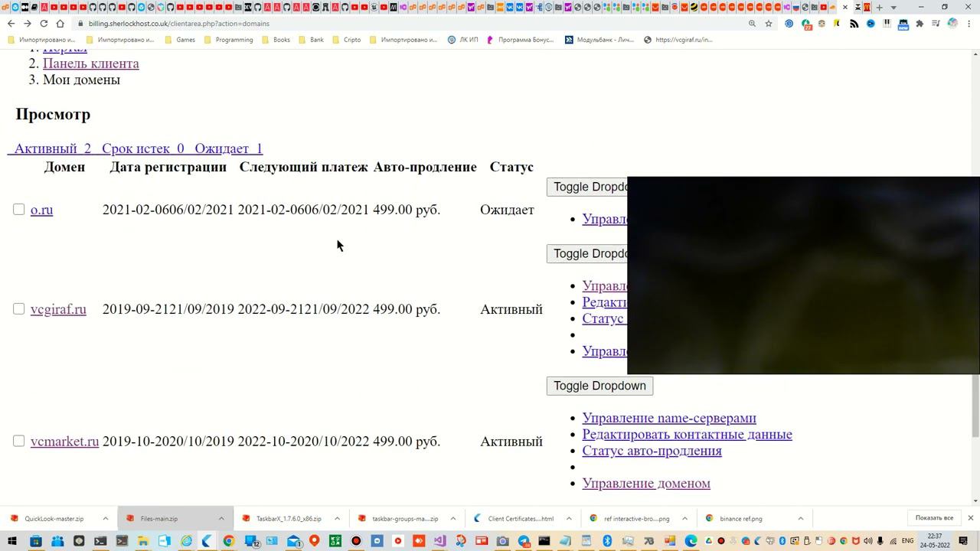980x551 pixels.
Task: Open the vcmarket.ru domain link
Action: [64, 442]
